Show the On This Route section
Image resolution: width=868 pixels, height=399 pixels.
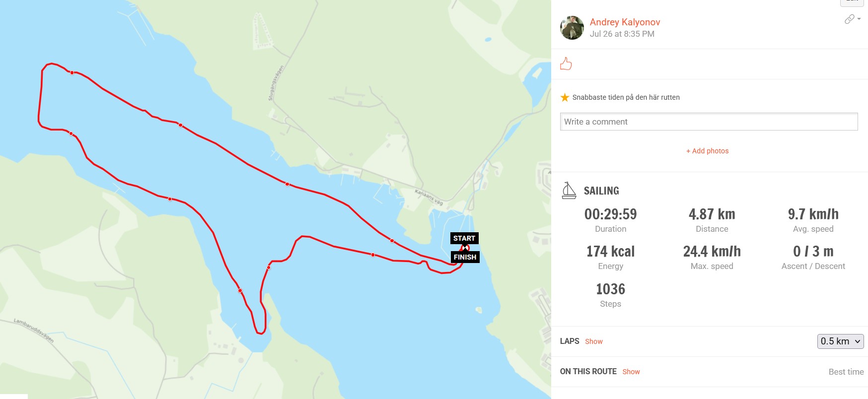[x=631, y=372]
